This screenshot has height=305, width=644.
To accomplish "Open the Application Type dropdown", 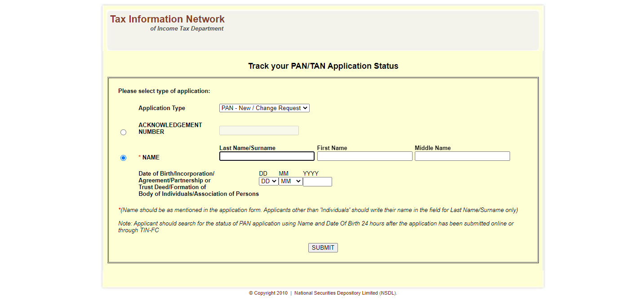I will coord(264,108).
